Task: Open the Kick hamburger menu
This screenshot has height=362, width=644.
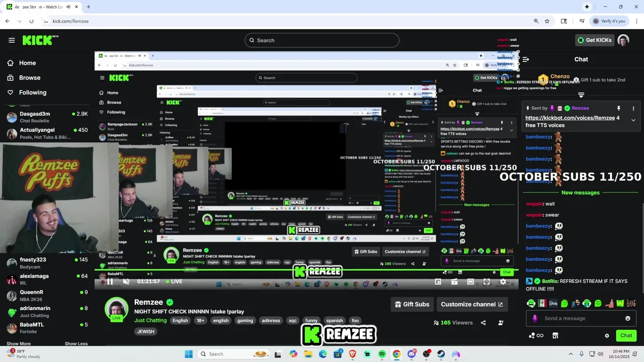Action: pyautogui.click(x=12, y=40)
